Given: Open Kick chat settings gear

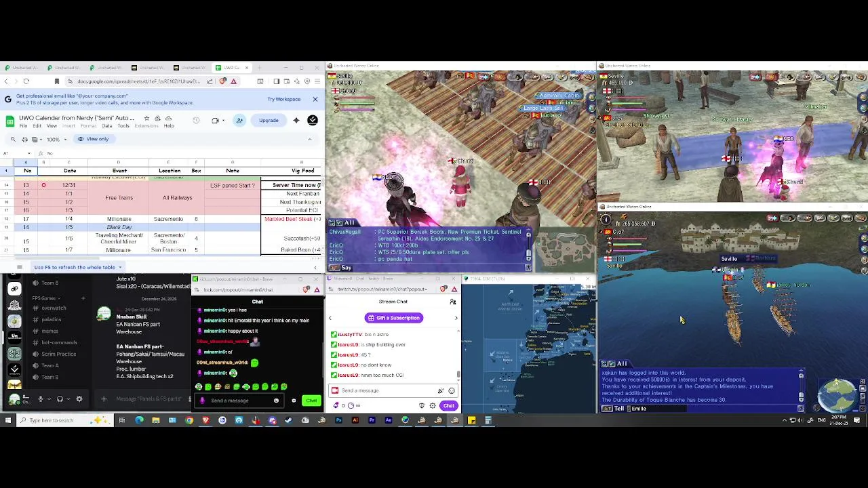Looking at the screenshot, I should (x=294, y=401).
